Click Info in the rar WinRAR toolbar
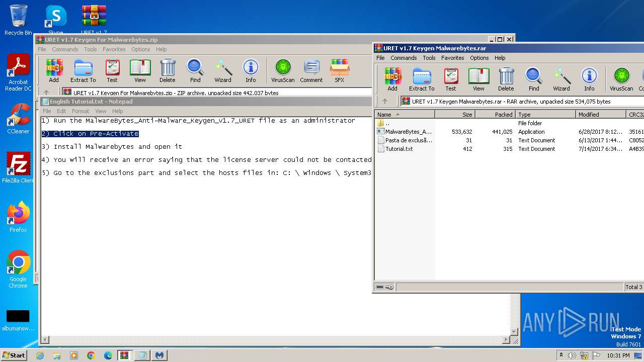This screenshot has height=362, width=644. pyautogui.click(x=589, y=79)
